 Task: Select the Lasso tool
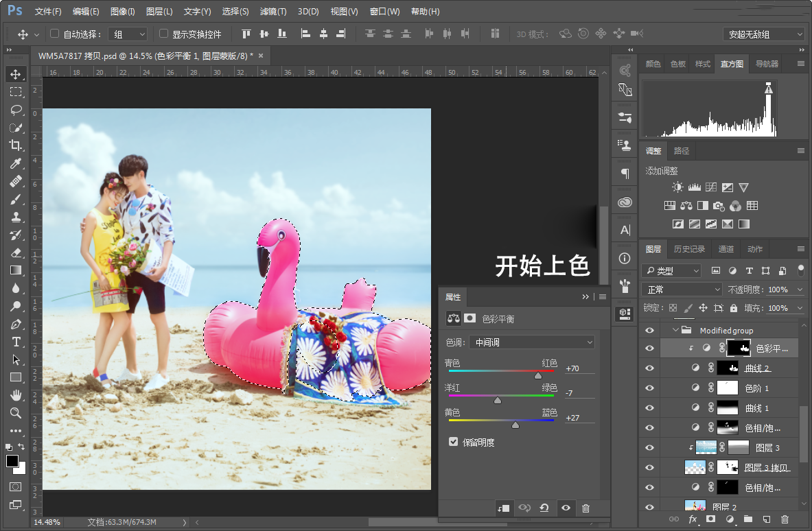(x=16, y=110)
